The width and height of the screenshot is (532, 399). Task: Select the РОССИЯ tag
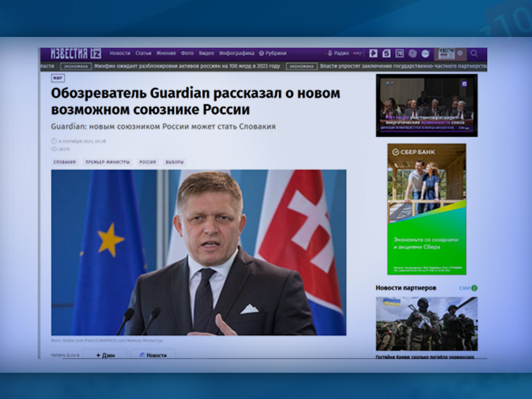148,162
